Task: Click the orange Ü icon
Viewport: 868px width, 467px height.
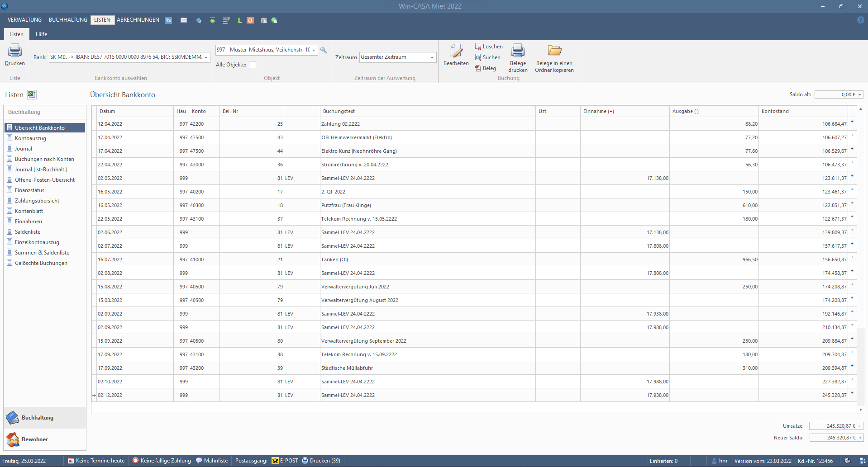Action: (x=250, y=20)
